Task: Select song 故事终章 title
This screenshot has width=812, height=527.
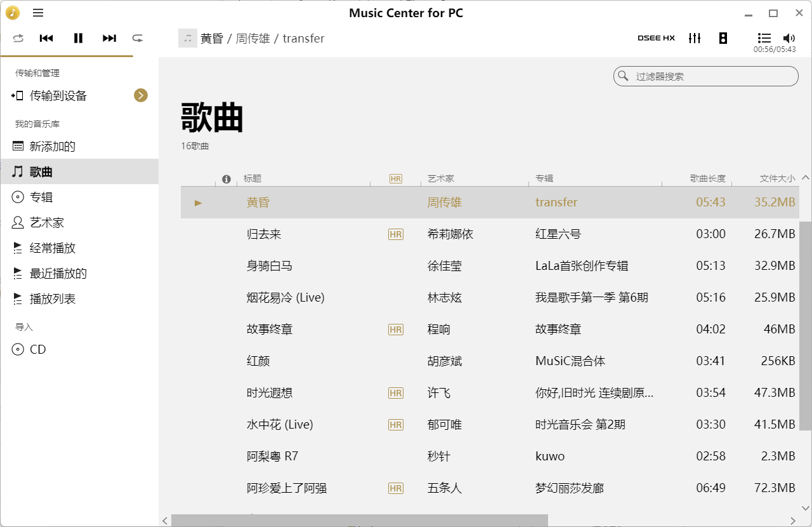Action: pos(270,330)
